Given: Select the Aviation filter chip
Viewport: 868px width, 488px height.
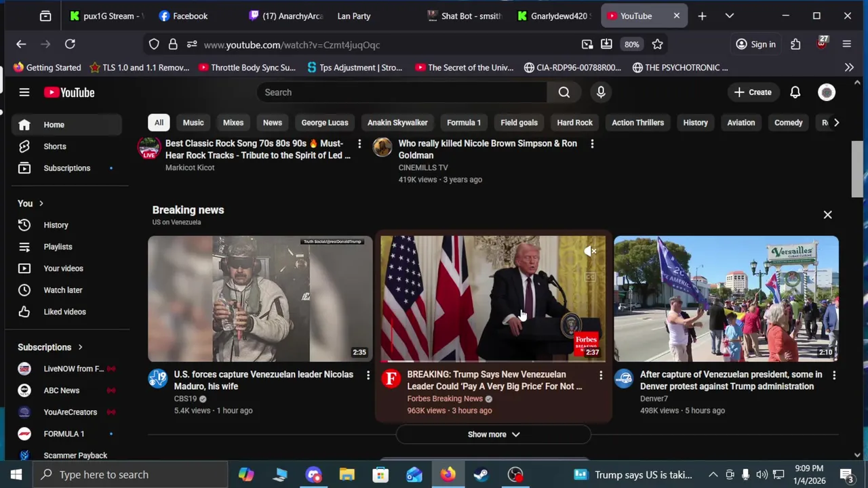Looking at the screenshot, I should point(741,123).
